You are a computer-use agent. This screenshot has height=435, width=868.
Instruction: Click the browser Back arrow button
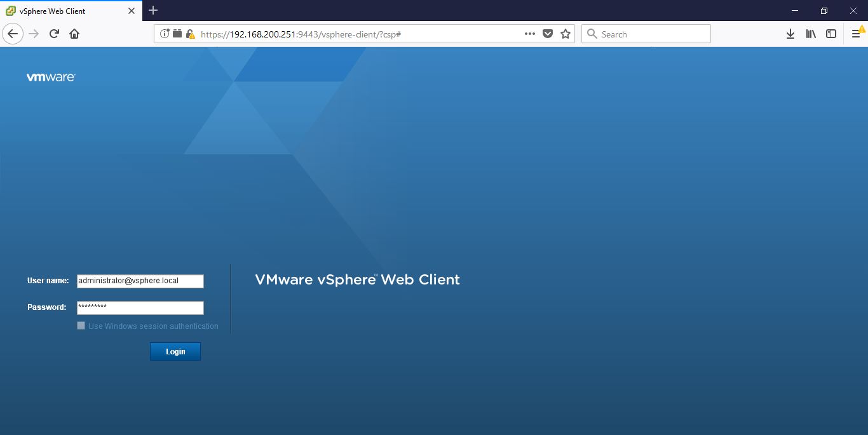13,34
